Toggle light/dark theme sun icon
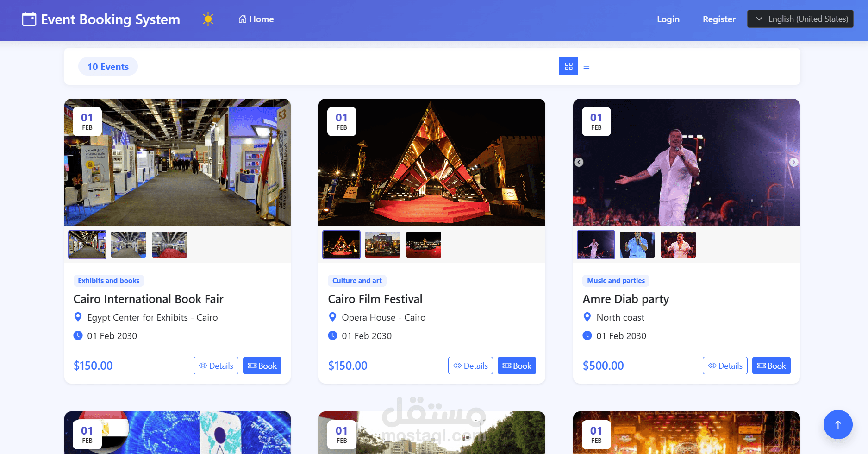This screenshot has height=454, width=868. coord(208,19)
